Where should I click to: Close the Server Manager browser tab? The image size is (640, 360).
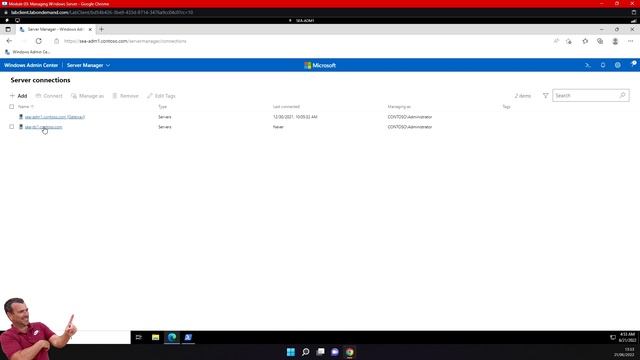(90, 29)
